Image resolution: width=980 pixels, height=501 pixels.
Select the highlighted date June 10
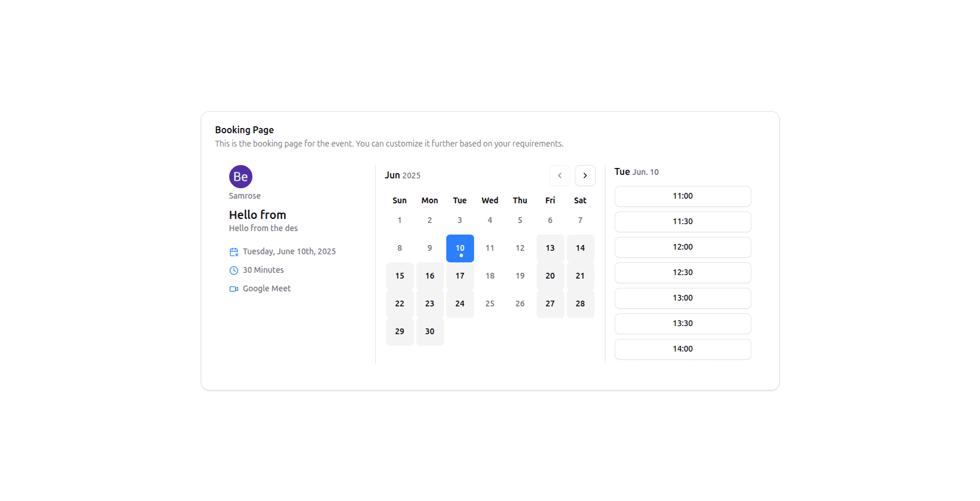pyautogui.click(x=460, y=248)
